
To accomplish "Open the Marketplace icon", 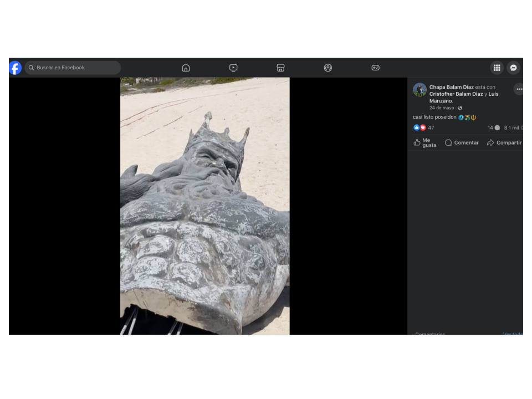I will pyautogui.click(x=280, y=68).
